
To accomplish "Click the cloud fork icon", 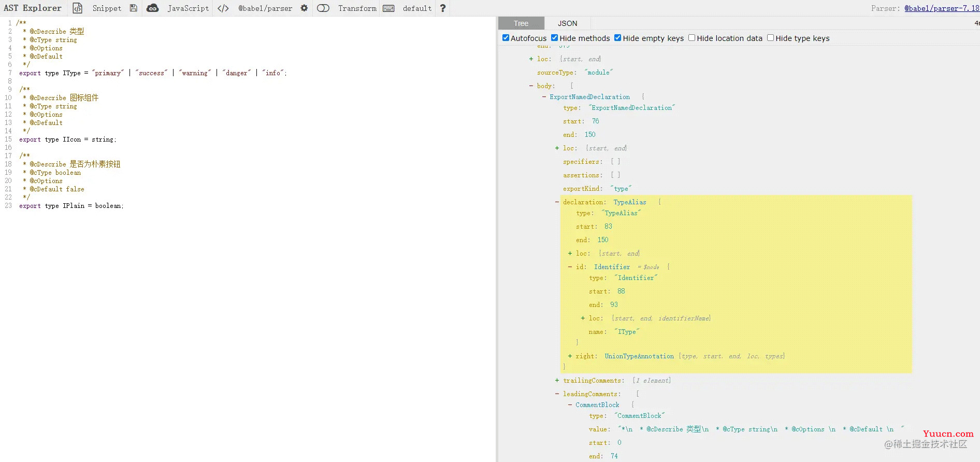I will [x=153, y=8].
